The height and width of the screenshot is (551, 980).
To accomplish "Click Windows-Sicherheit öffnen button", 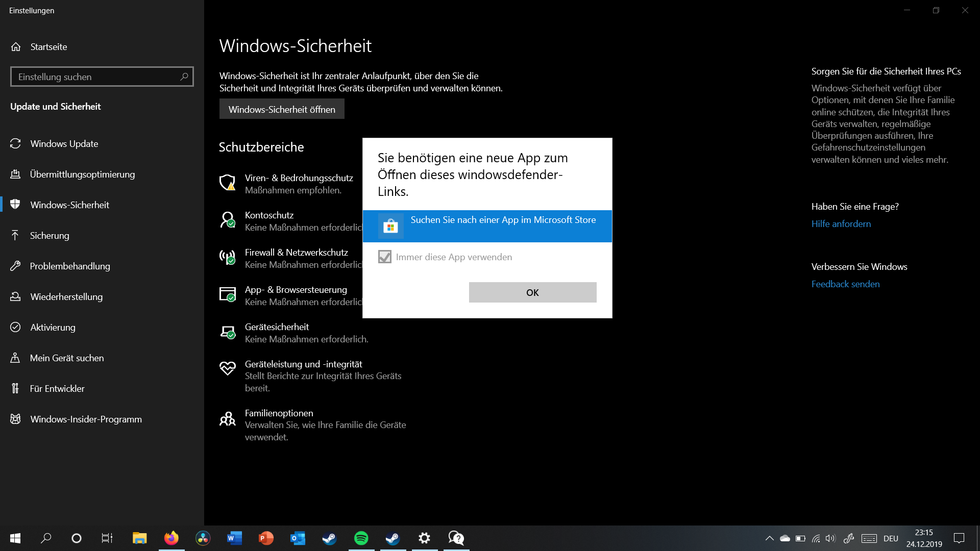I will click(x=282, y=109).
